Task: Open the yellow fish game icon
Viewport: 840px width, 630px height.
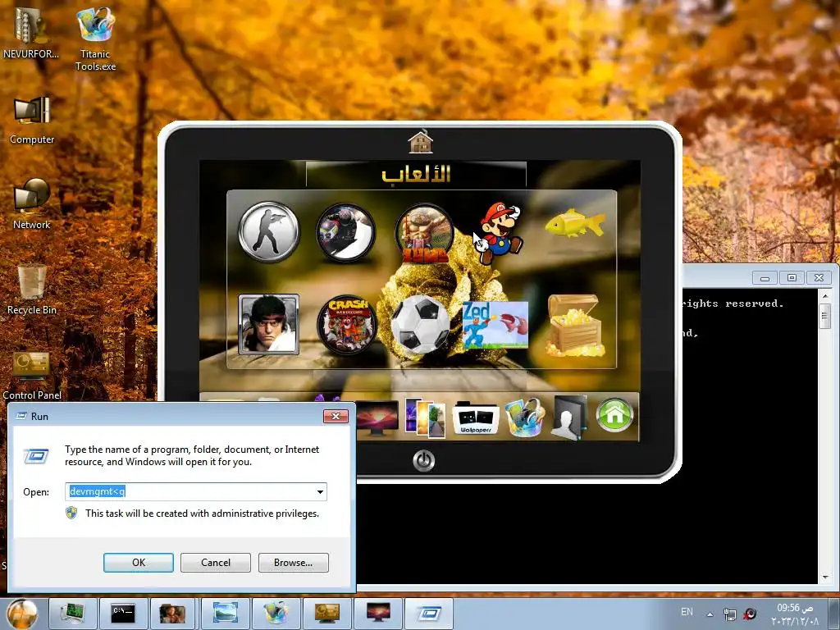Action: point(575,223)
